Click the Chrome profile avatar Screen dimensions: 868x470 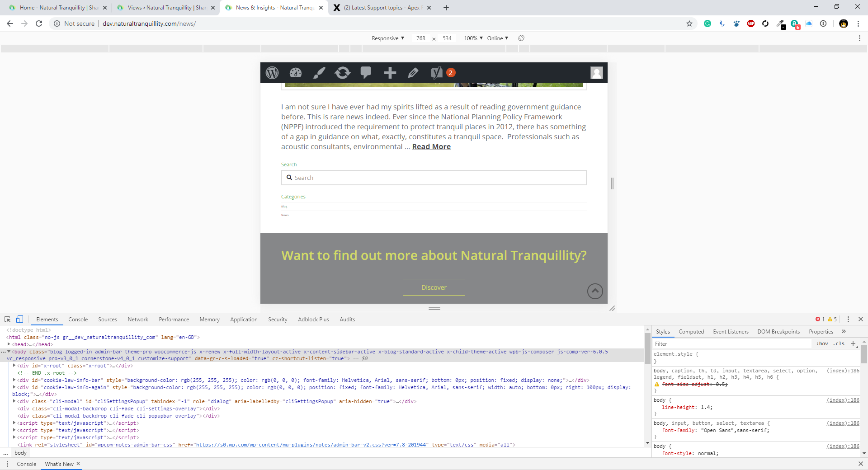point(844,23)
